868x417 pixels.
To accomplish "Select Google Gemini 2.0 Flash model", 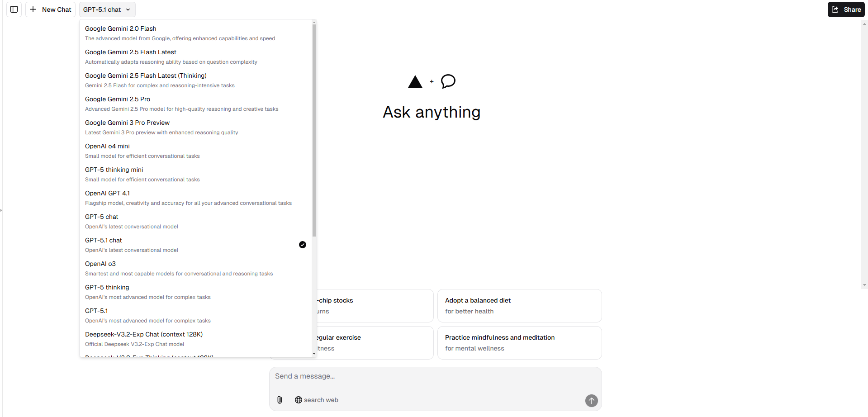I will pyautogui.click(x=195, y=33).
